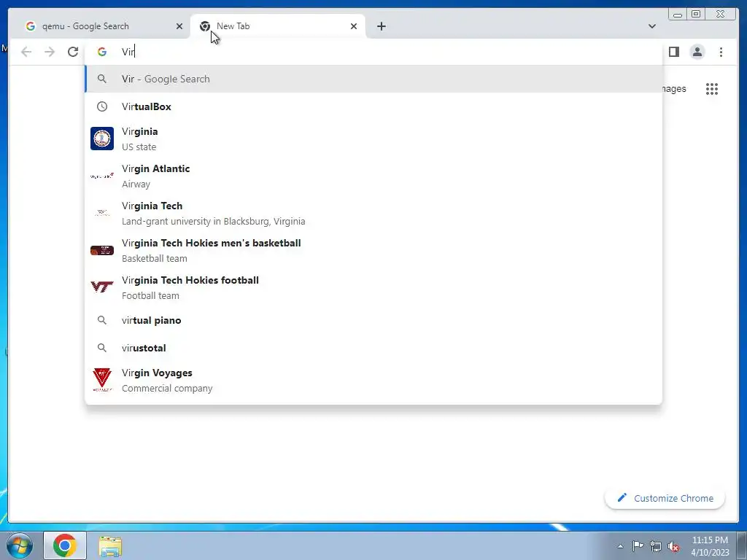Close the qemu Google Search tab
Viewport: 747px width, 560px height.
pos(179,26)
